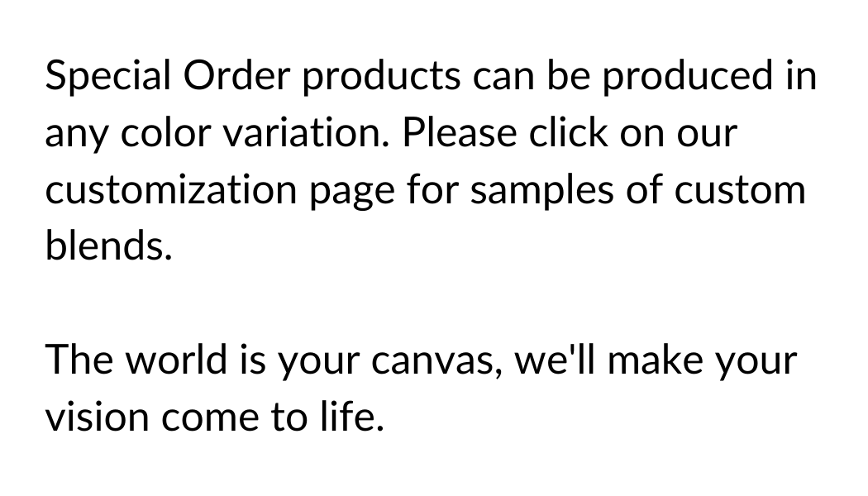Image resolution: width=868 pixels, height=496 pixels.
Task: Click the word "Order" in the first sentence
Action: point(236,75)
